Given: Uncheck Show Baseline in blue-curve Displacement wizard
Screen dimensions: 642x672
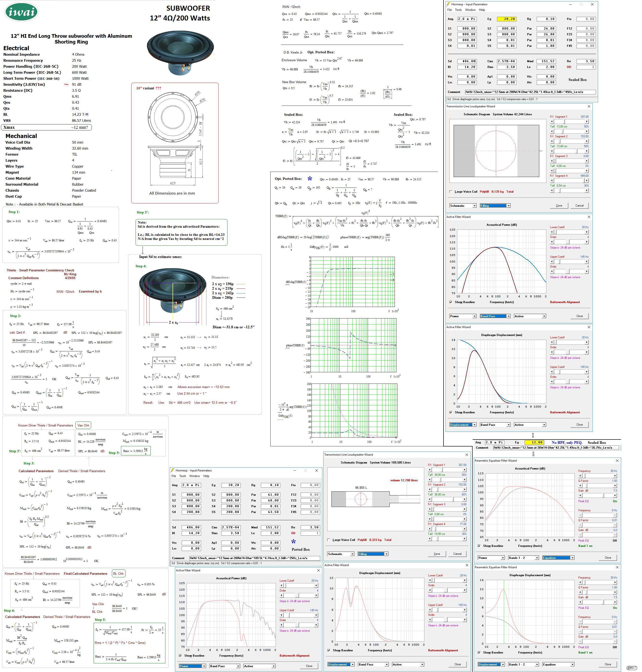Looking at the screenshot, I should (x=451, y=412).
